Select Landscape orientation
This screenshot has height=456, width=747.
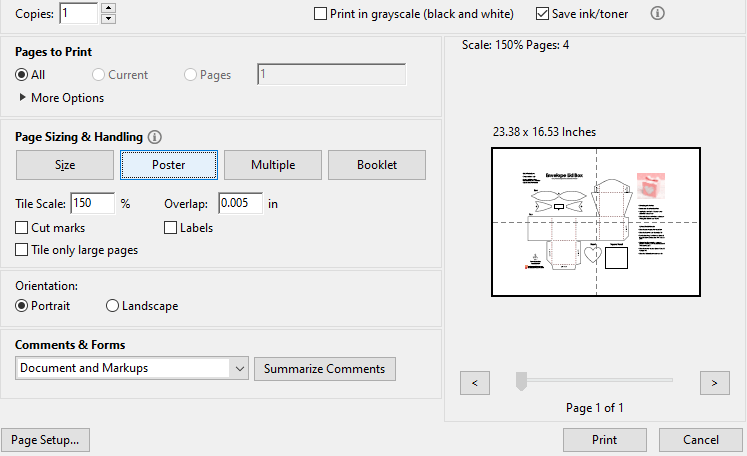(112, 306)
